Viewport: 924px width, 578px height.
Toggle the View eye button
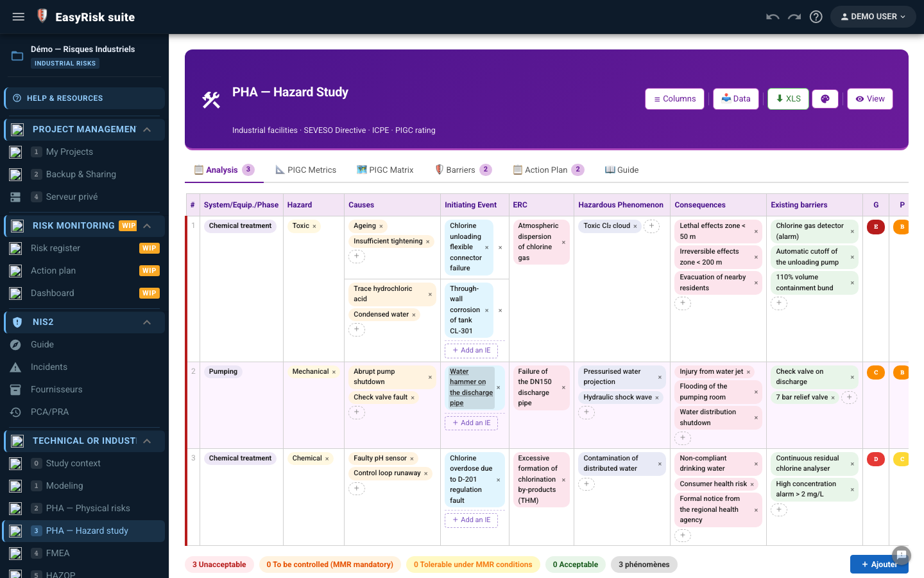pyautogui.click(x=870, y=99)
